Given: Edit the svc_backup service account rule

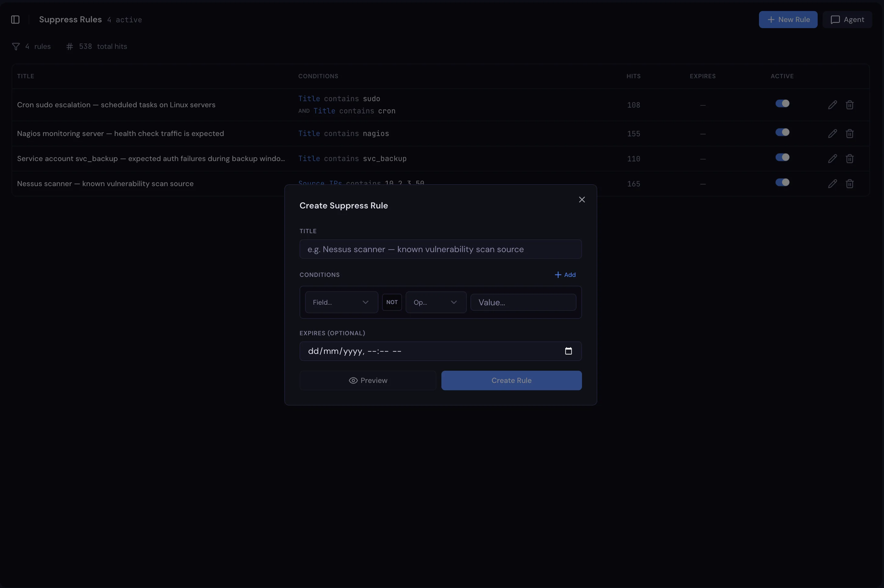Looking at the screenshot, I should pyautogui.click(x=832, y=159).
